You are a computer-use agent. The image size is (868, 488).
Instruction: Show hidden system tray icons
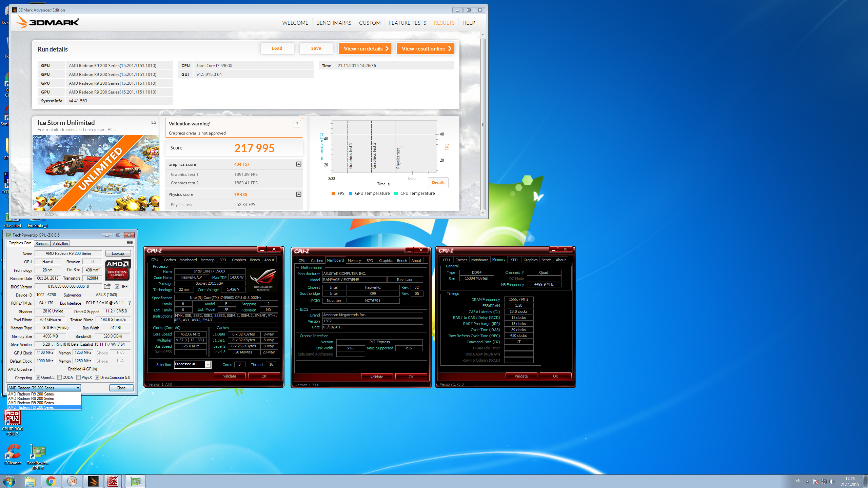pos(807,482)
